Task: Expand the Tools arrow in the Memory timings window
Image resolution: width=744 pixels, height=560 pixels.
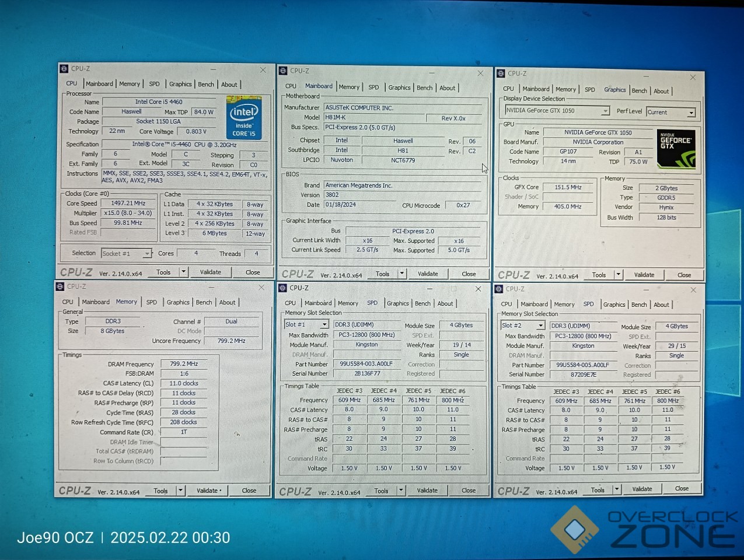Action: (x=180, y=491)
